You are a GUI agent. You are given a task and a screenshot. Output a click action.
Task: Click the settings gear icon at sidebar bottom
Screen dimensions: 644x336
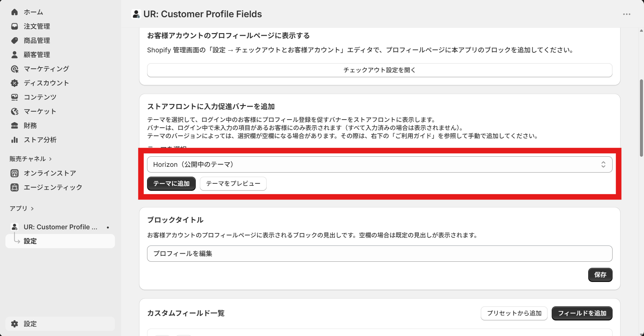click(x=15, y=324)
